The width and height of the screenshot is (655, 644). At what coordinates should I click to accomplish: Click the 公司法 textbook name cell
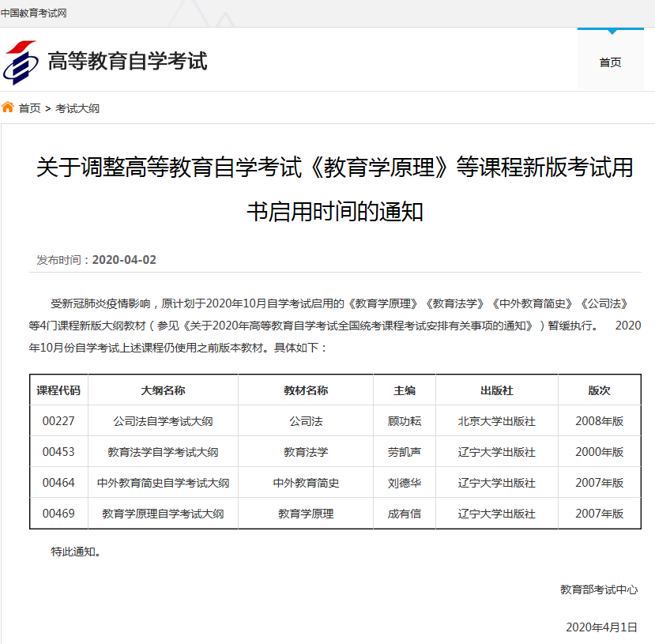[x=306, y=421]
